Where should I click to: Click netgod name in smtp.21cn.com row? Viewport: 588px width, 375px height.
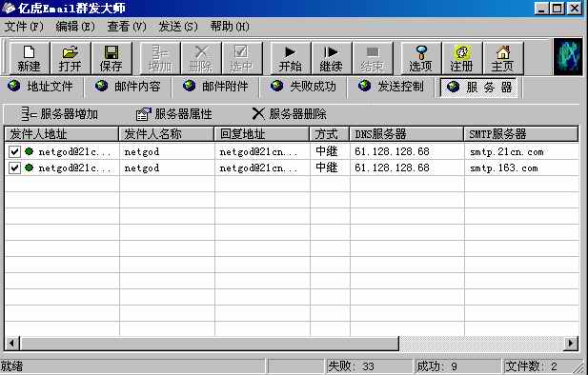tap(142, 151)
